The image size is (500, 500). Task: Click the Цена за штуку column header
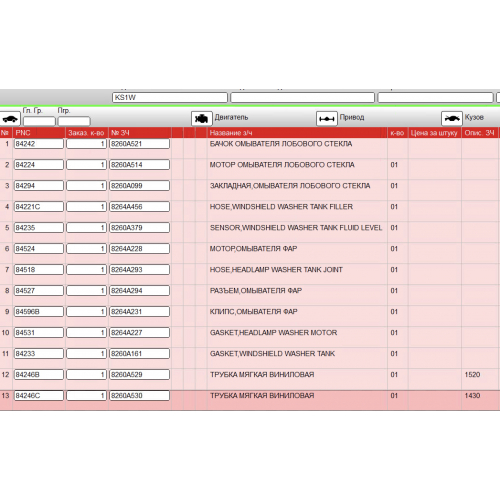[x=434, y=133]
